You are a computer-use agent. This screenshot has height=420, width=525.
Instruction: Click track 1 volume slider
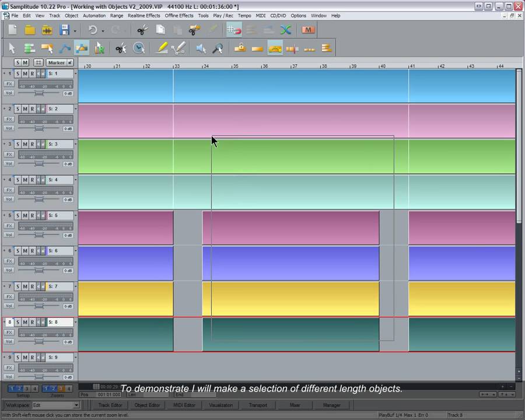click(x=39, y=93)
